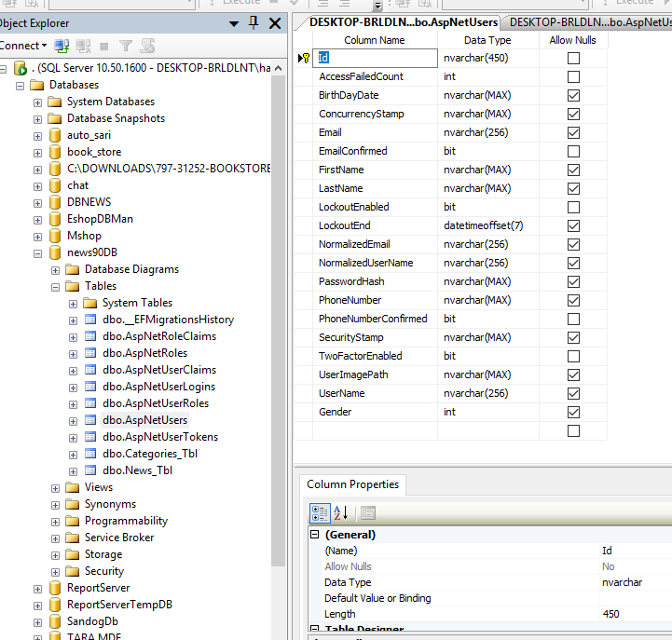
Task: Click the dbo.News_Tbl table icon
Action: tap(90, 470)
